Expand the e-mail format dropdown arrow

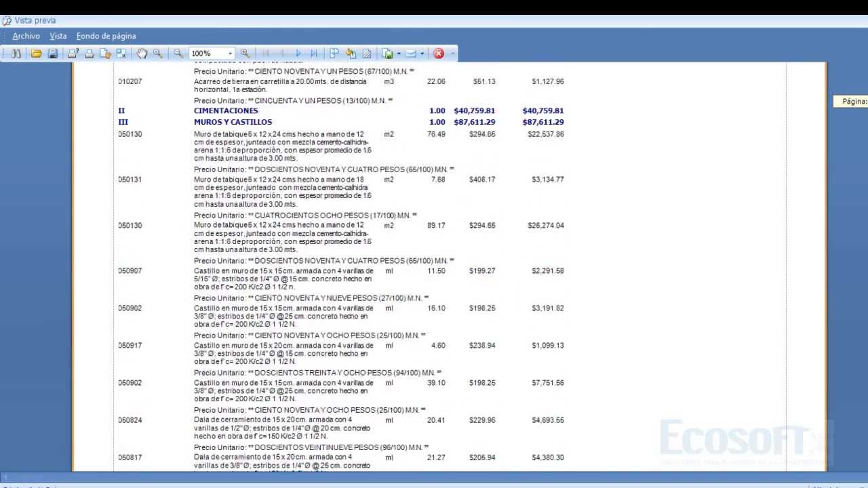click(422, 54)
